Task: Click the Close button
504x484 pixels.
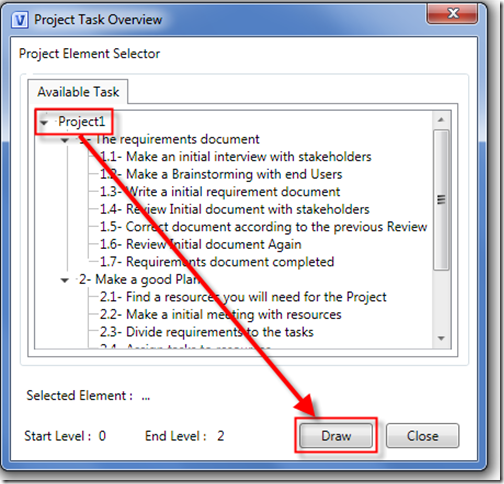Action: click(x=422, y=436)
